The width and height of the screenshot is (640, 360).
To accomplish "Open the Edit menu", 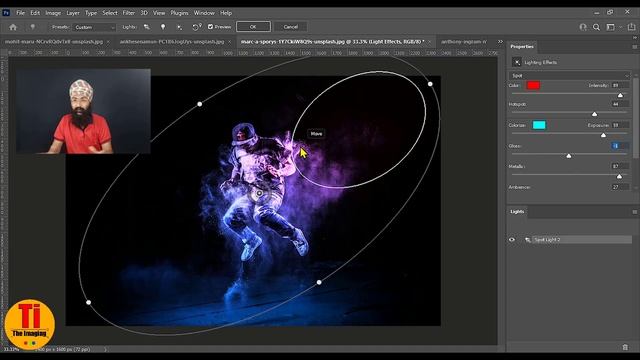I will (35, 13).
